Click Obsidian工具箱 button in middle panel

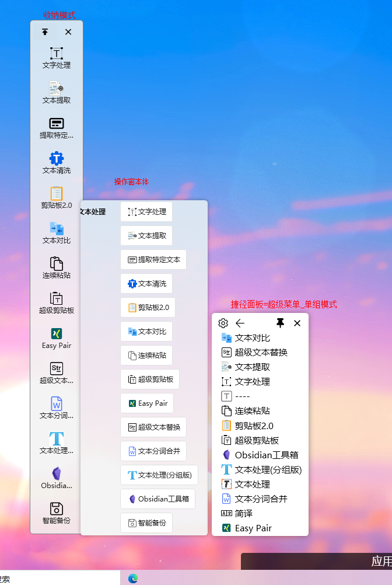click(x=157, y=499)
